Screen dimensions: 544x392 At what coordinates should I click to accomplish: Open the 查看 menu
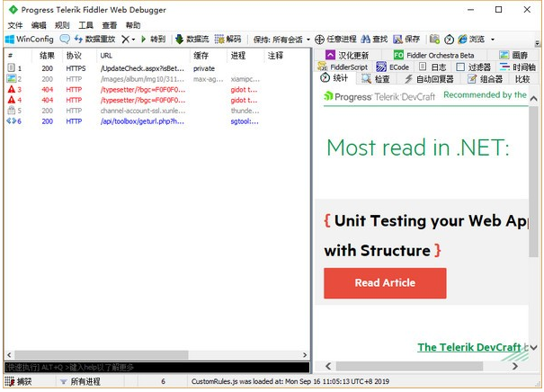click(110, 25)
